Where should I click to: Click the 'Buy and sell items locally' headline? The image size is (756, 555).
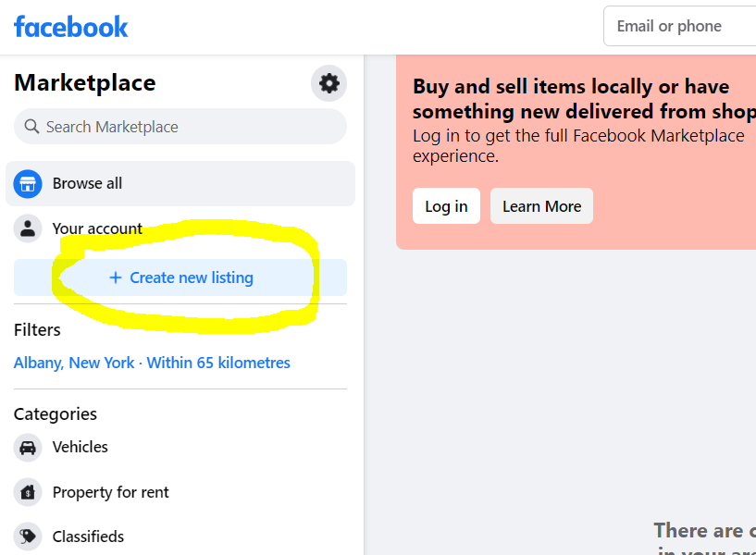pos(584,99)
